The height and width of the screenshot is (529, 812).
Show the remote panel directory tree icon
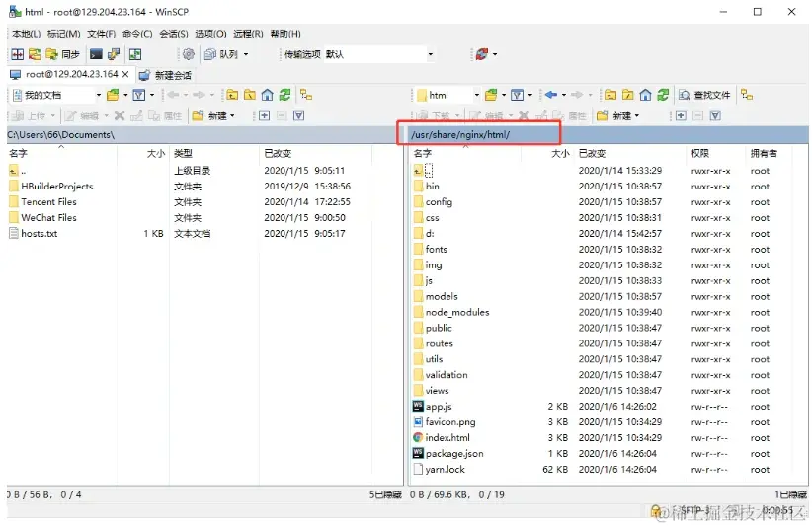click(x=746, y=96)
